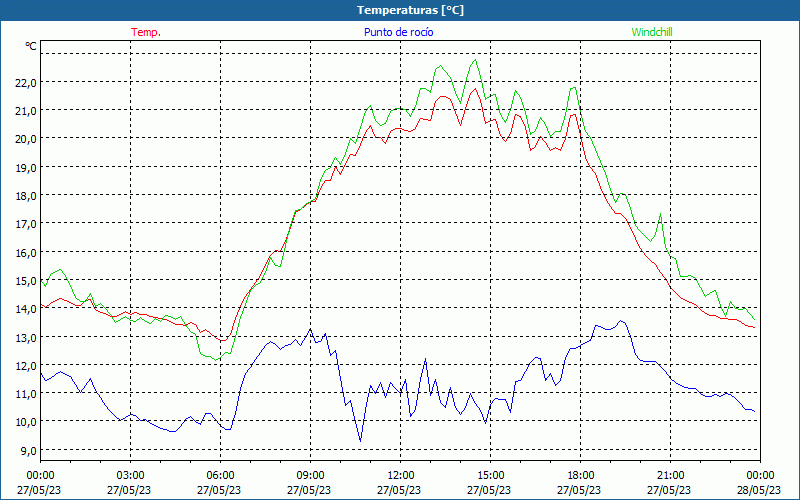Image resolution: width=800 pixels, height=500 pixels.
Task: Click the '03:00' time axis label
Action: pos(130,476)
